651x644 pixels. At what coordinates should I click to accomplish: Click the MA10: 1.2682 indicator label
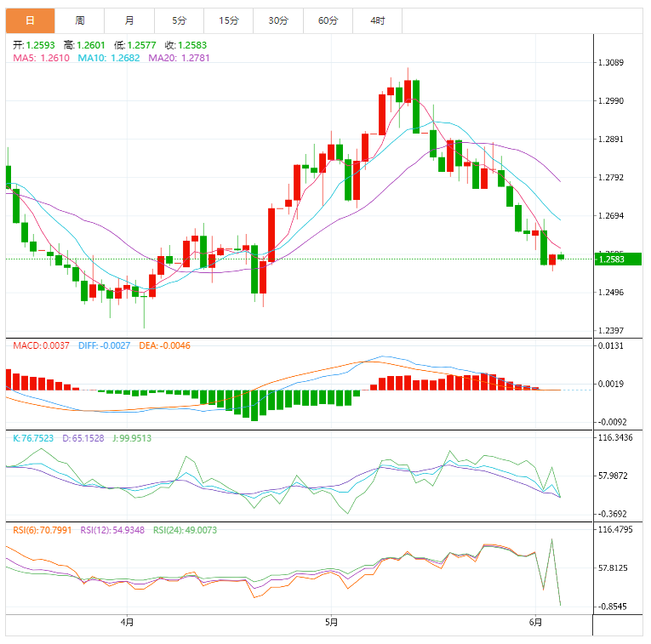pyautogui.click(x=109, y=58)
